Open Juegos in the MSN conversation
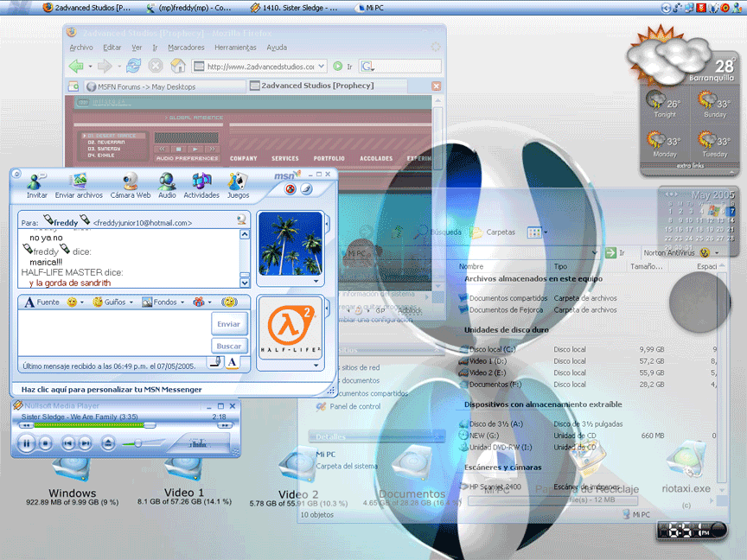Screen dimensions: 747x560 (x=238, y=186)
